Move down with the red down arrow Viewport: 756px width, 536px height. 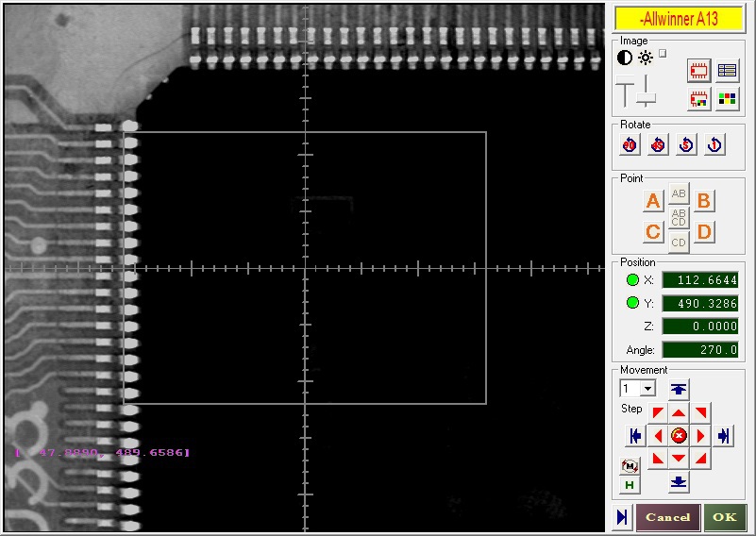point(679,458)
